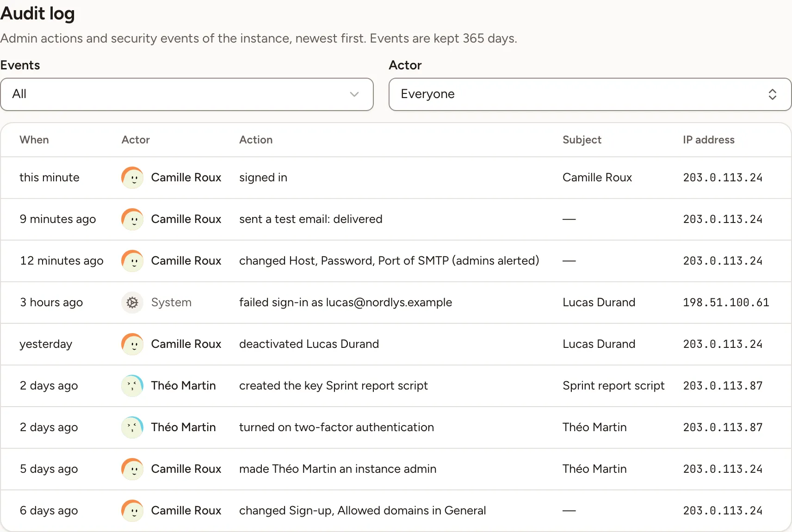The image size is (792, 532).
Task: Click avatar in deactivated Lucas Durand row
Action: click(x=132, y=344)
